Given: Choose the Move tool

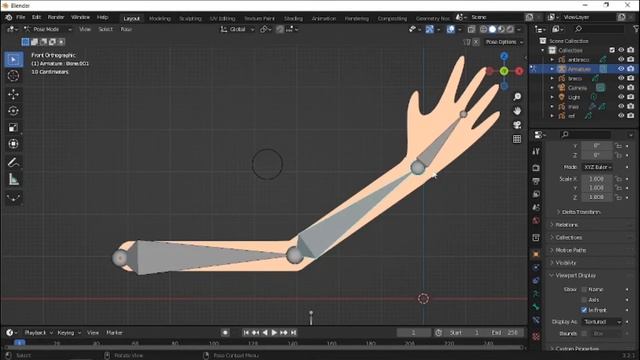Looking at the screenshot, I should point(13,95).
